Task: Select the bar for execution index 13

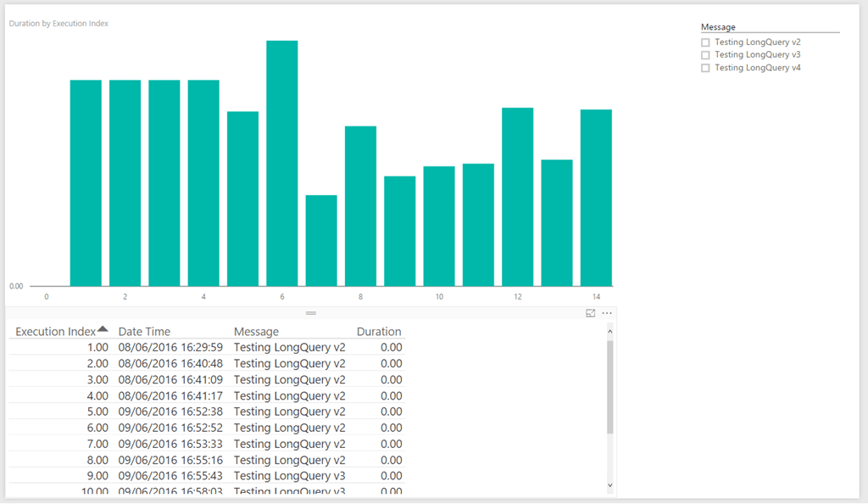Action: (x=558, y=223)
